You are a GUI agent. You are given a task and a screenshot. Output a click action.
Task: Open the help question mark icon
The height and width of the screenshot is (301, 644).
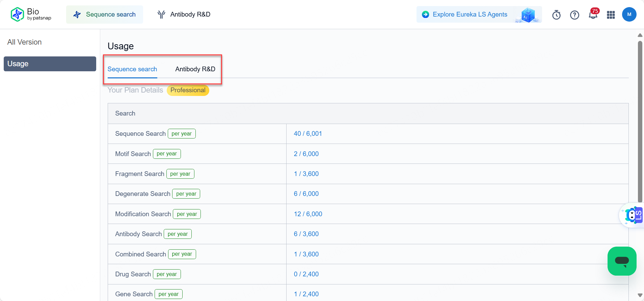(x=574, y=15)
